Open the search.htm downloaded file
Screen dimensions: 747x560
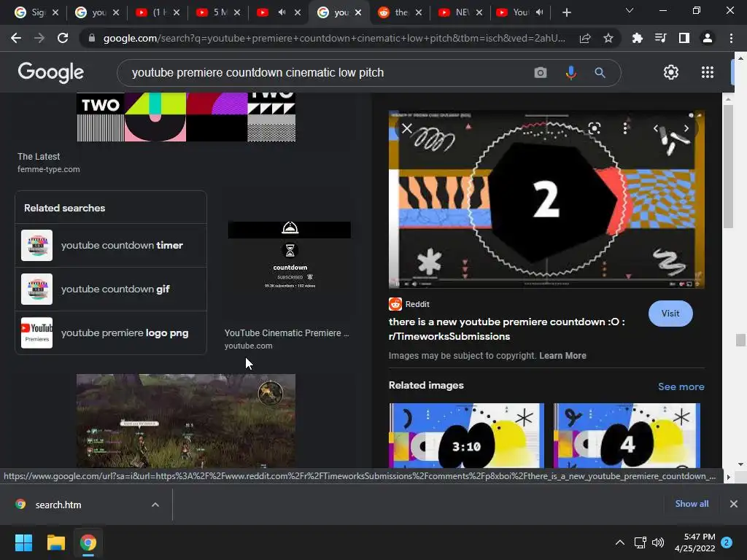pos(58,505)
